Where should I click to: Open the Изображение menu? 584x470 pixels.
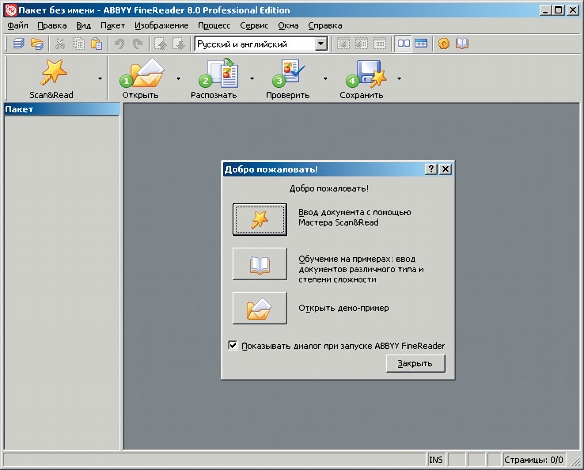(161, 26)
